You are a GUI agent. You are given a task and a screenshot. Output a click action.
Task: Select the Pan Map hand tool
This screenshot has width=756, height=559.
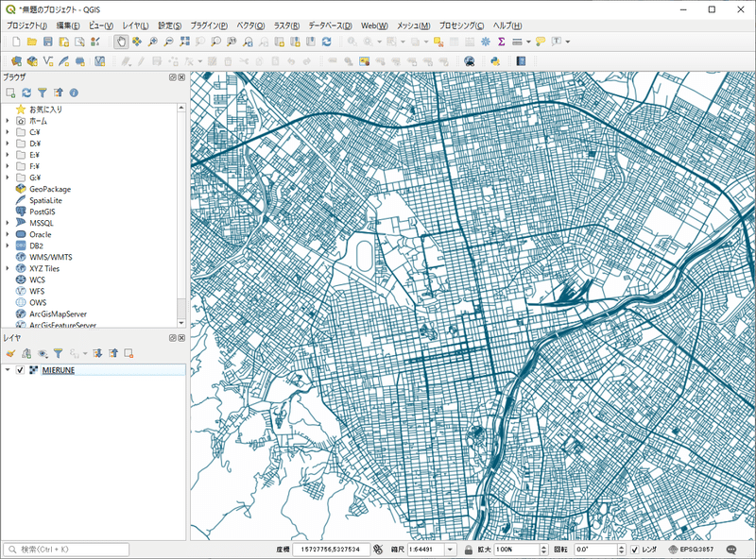coord(121,42)
